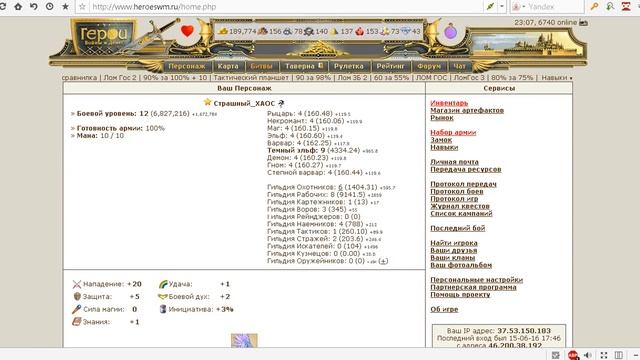
Task: Click the red hourglass toolbar icon
Action: point(626,7)
